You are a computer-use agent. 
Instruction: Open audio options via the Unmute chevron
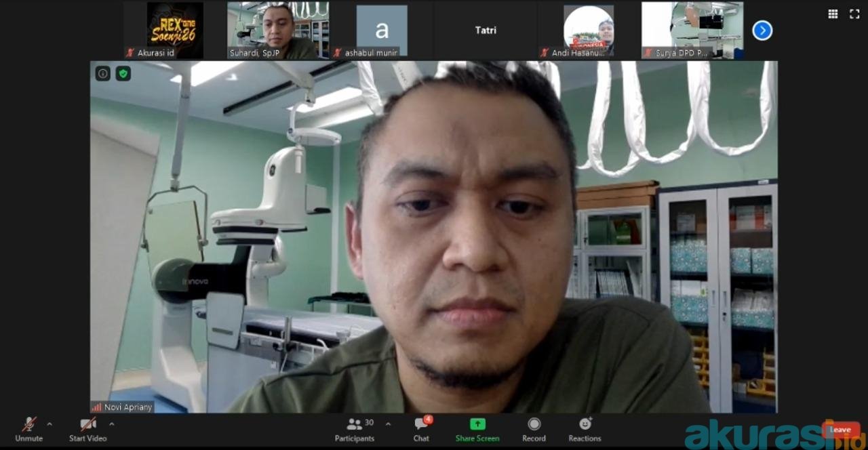(48, 425)
